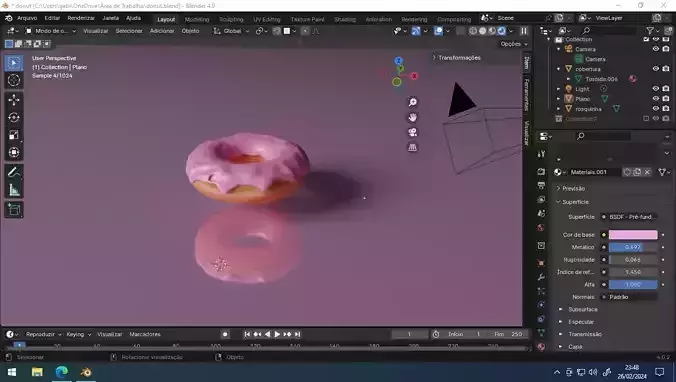The height and width of the screenshot is (382, 676).
Task: Open the Keying popover
Action: click(x=78, y=334)
